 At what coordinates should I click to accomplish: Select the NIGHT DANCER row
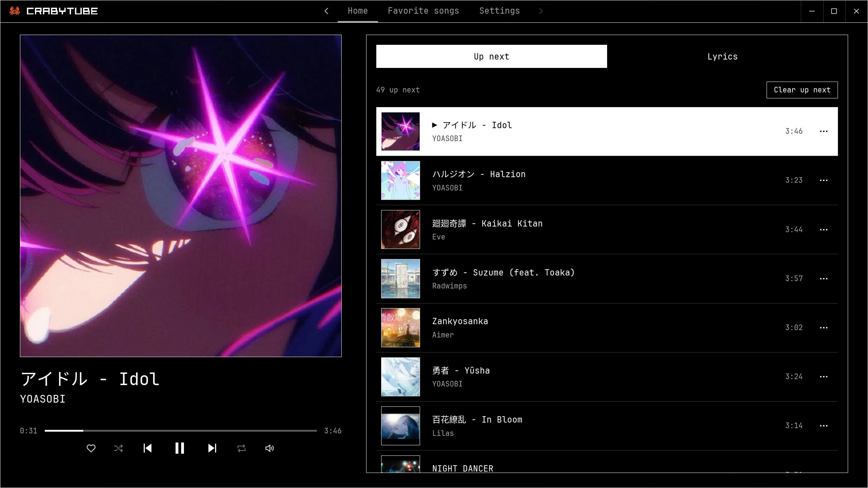(x=607, y=462)
